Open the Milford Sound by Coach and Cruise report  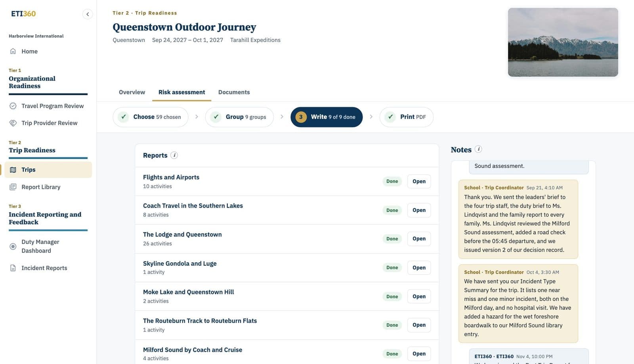[x=419, y=354]
